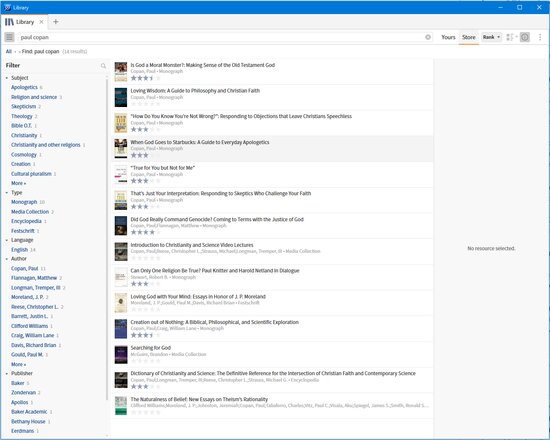Open cover of Searching for God
The width and height of the screenshot is (550, 440).
coord(121,354)
